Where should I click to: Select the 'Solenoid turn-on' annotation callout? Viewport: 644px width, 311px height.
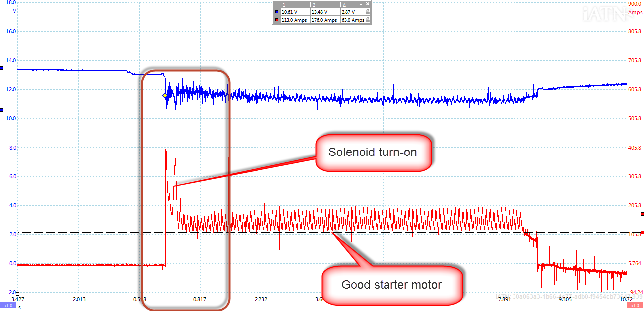[375, 153]
